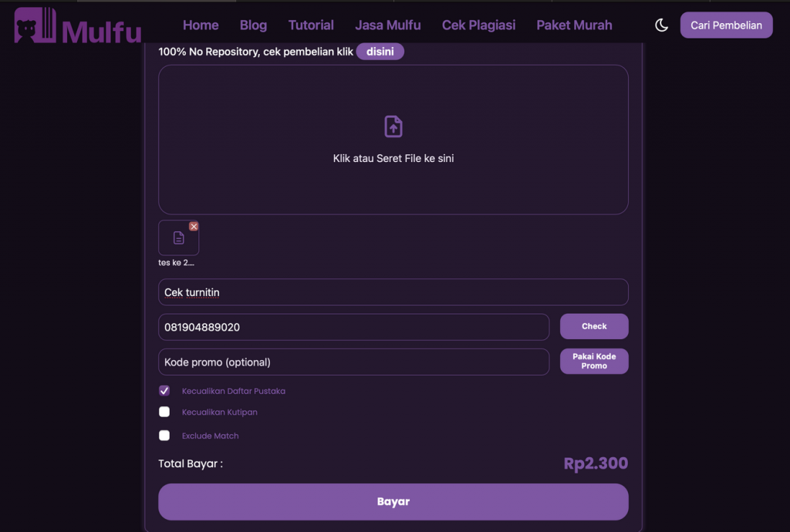Screen dimensions: 790x532
Task: Open the Home menu item
Action: point(201,25)
